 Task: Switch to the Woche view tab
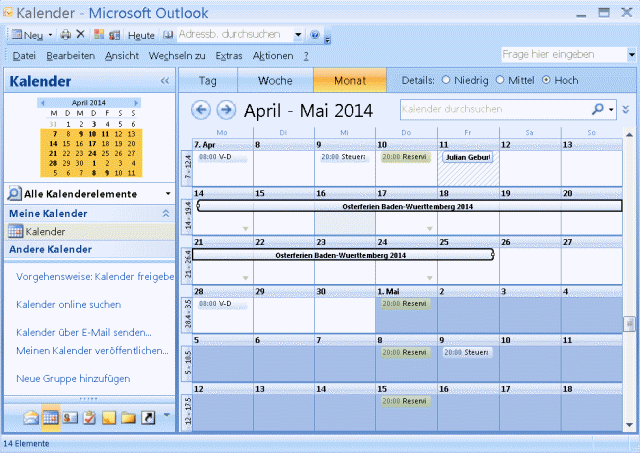coord(275,80)
